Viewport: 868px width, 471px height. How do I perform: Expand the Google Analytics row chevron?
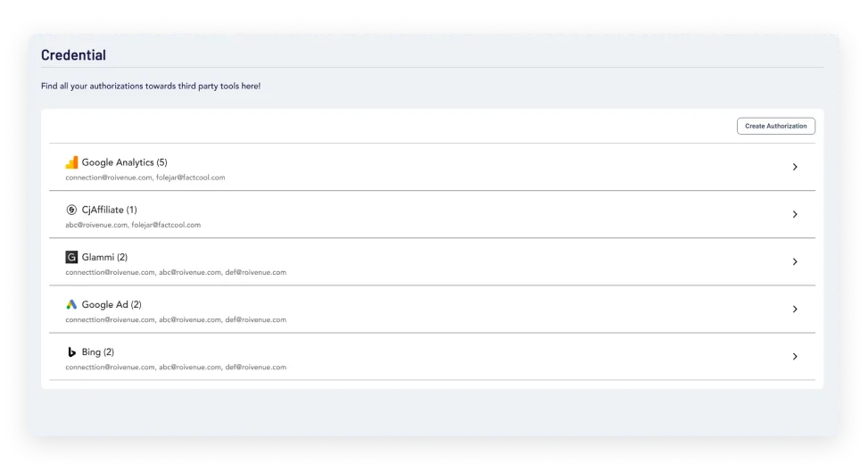tap(795, 167)
